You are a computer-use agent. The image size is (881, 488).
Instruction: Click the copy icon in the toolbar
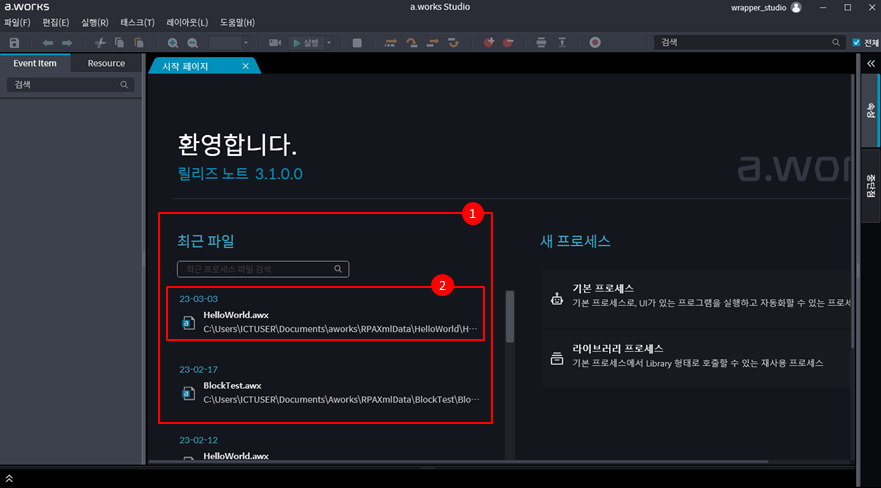point(119,43)
